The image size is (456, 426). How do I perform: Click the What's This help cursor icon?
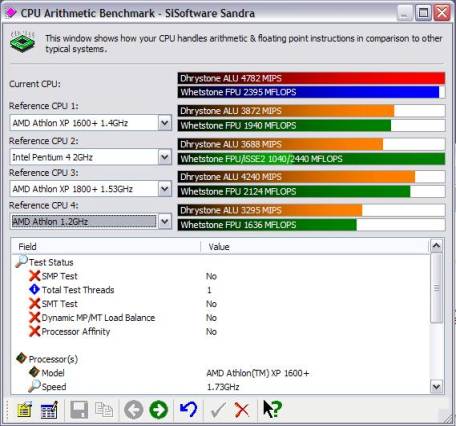tap(272, 409)
